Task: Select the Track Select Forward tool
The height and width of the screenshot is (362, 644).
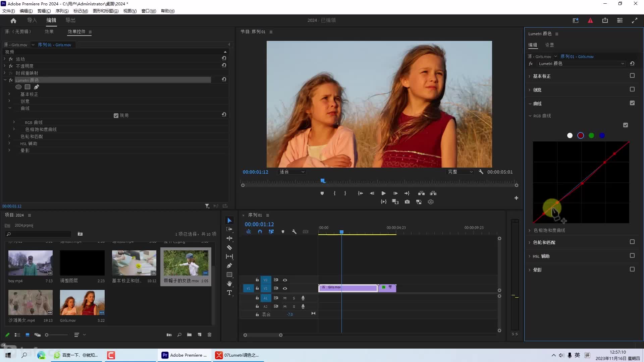Action: click(229, 229)
